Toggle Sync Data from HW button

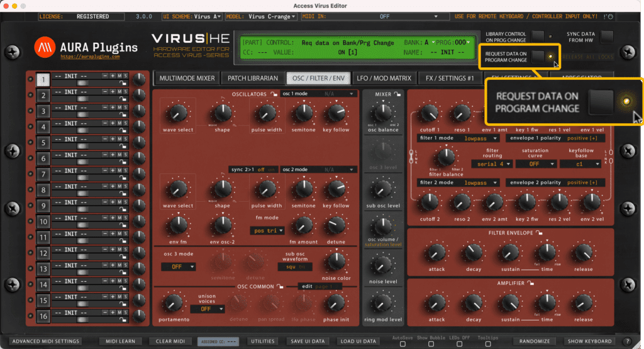[x=607, y=36]
